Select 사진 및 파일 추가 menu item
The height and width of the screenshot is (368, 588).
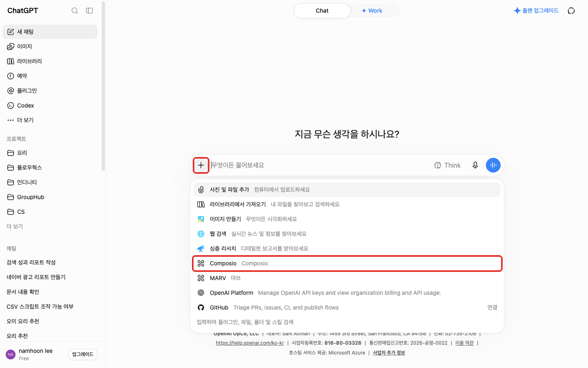click(x=347, y=190)
